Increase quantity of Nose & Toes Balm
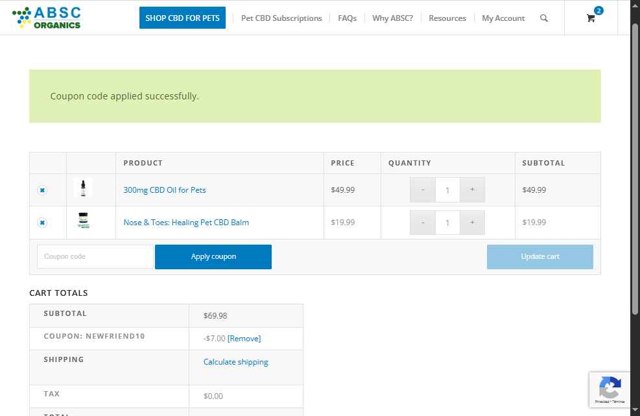Viewport: 640px width, 416px height. coord(472,222)
